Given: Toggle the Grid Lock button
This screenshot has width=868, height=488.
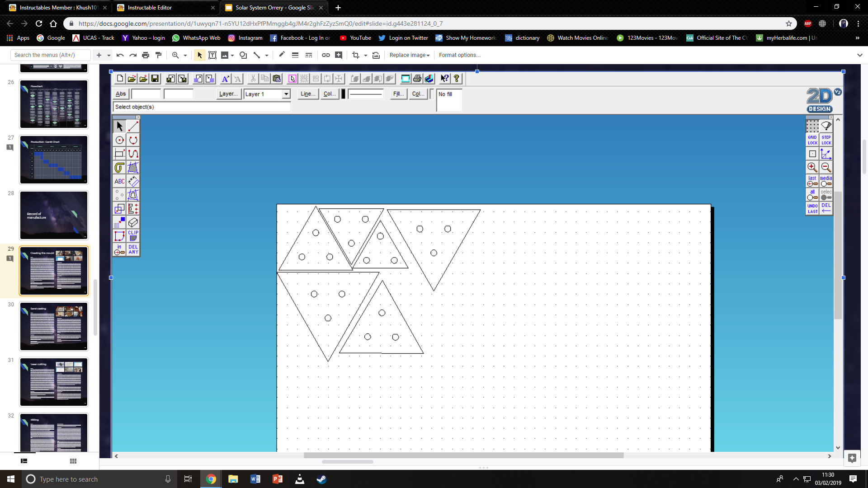Looking at the screenshot, I should [x=812, y=140].
